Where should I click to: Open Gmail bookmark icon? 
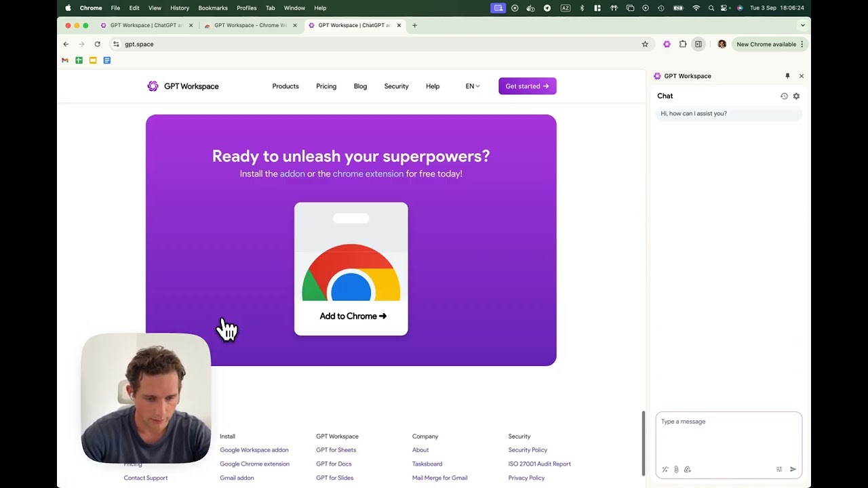pos(65,60)
